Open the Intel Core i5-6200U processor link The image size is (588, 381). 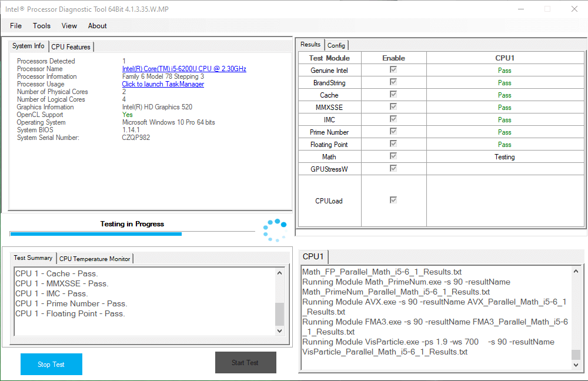point(184,69)
